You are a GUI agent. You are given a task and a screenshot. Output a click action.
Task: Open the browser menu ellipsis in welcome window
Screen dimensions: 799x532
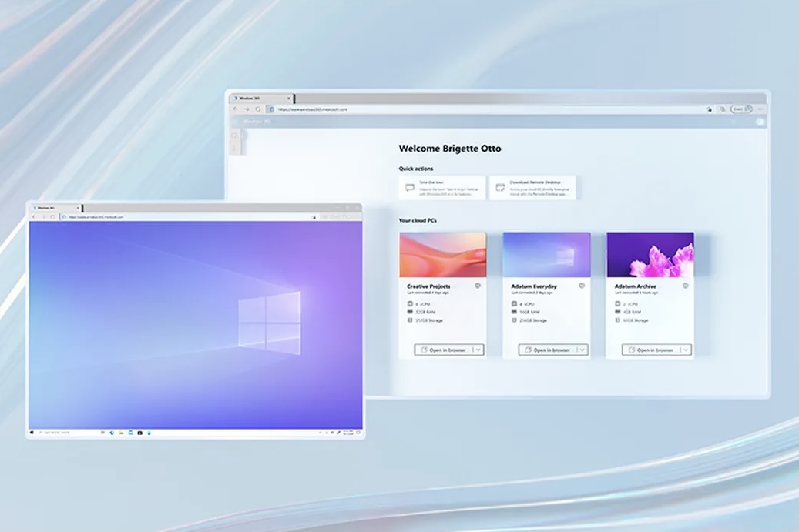(760, 109)
